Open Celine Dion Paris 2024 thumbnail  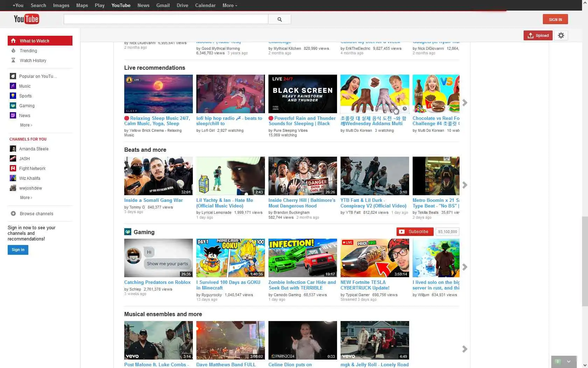click(x=302, y=340)
